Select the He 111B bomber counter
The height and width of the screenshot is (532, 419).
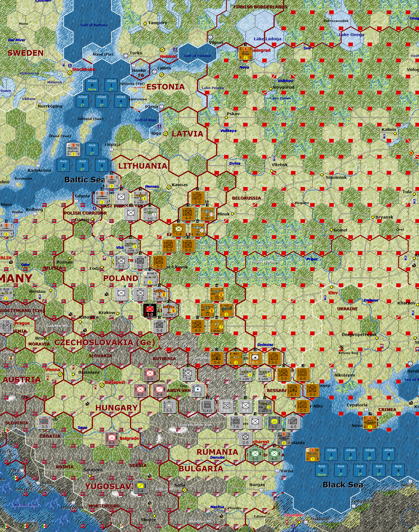pos(169,310)
